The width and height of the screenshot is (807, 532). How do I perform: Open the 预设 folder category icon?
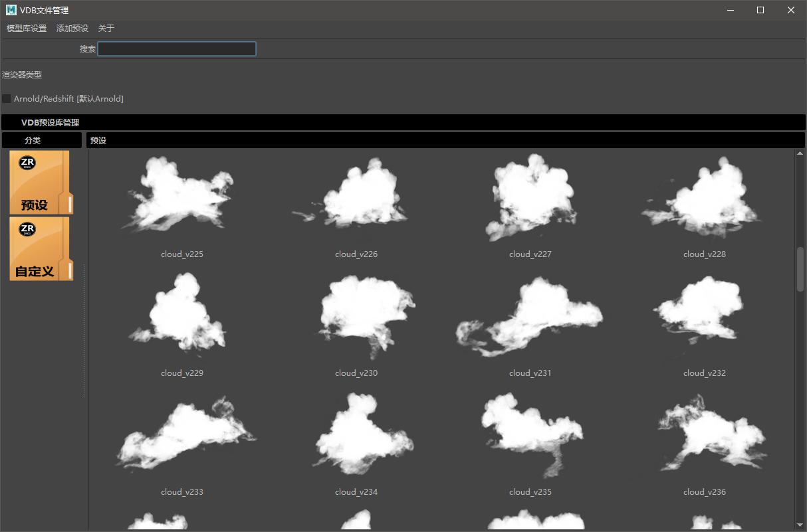click(39, 183)
